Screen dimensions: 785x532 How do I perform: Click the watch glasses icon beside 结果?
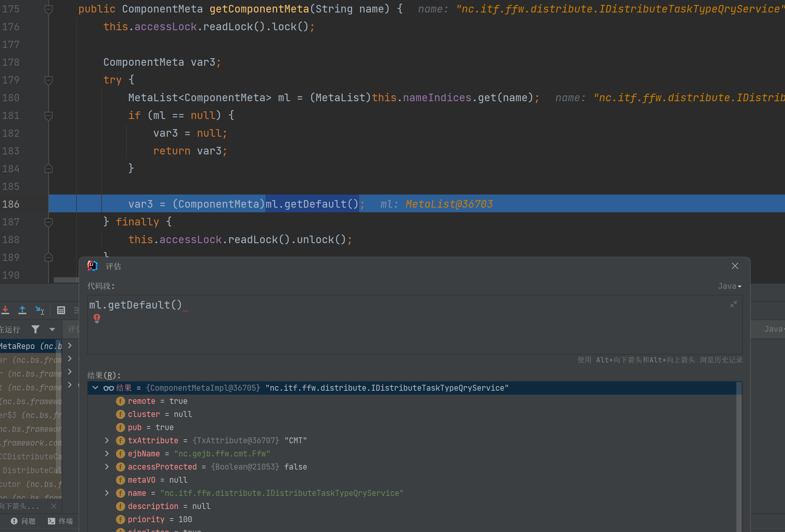point(108,388)
